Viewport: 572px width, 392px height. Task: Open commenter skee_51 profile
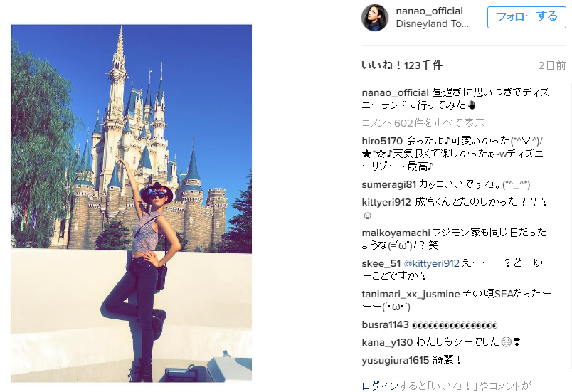381,263
